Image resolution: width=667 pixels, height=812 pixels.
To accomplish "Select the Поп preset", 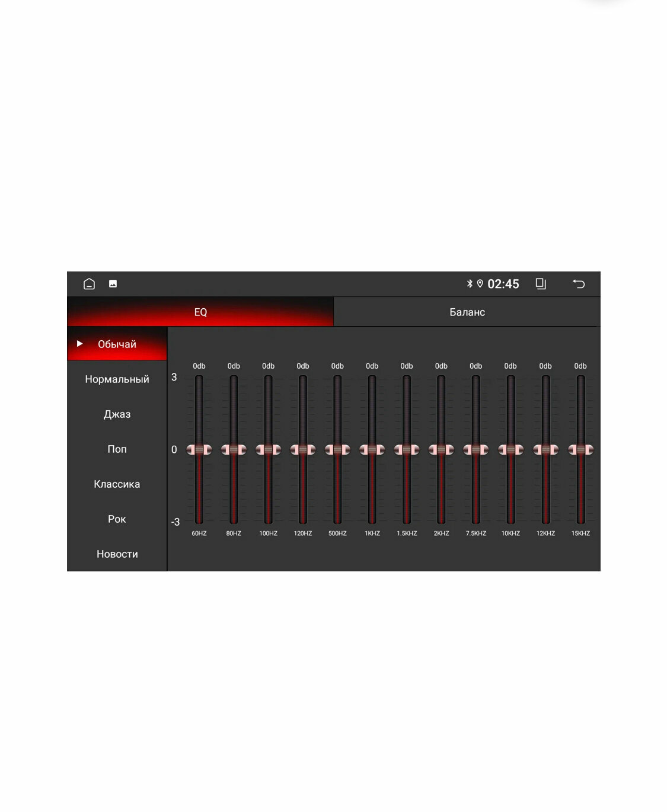I will coord(117,449).
